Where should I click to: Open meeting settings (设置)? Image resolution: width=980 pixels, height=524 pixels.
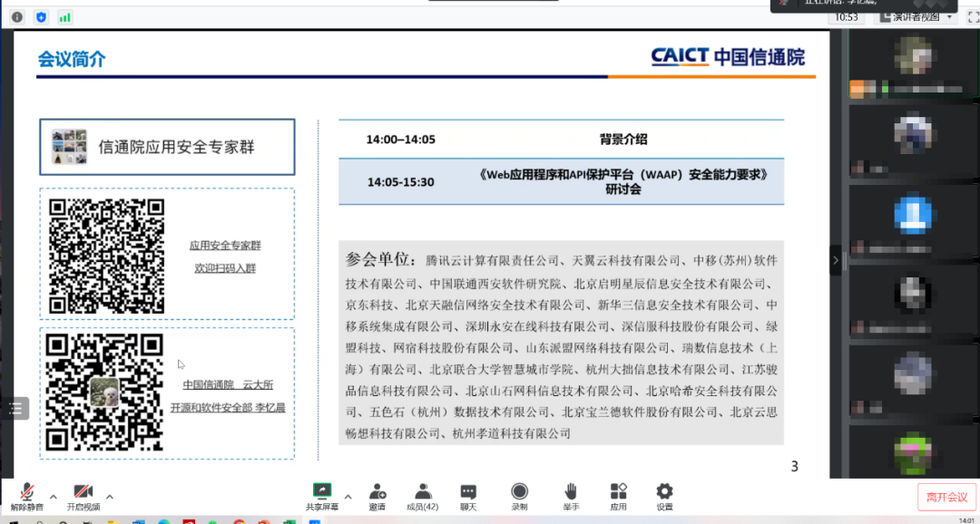(x=664, y=497)
